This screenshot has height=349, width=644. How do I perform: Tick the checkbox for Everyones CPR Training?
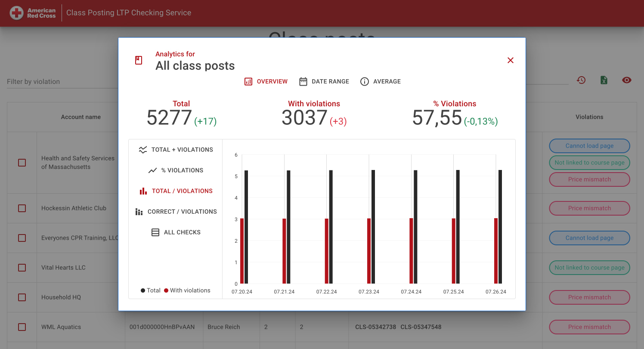(22, 238)
